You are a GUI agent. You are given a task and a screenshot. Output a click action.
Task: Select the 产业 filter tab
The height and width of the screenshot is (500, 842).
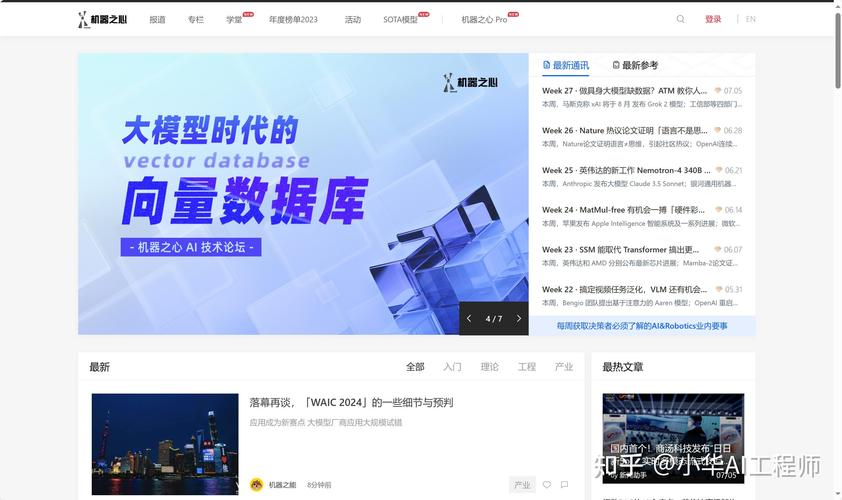(x=564, y=367)
